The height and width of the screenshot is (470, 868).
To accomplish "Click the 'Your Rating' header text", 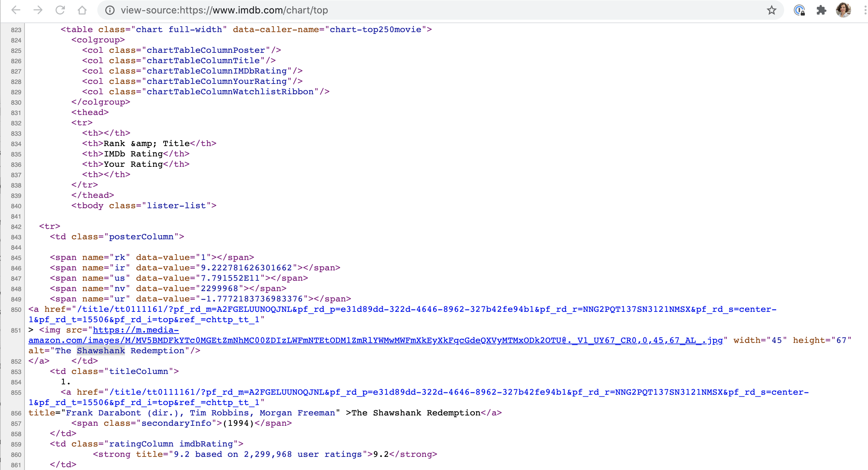I will point(133,164).
